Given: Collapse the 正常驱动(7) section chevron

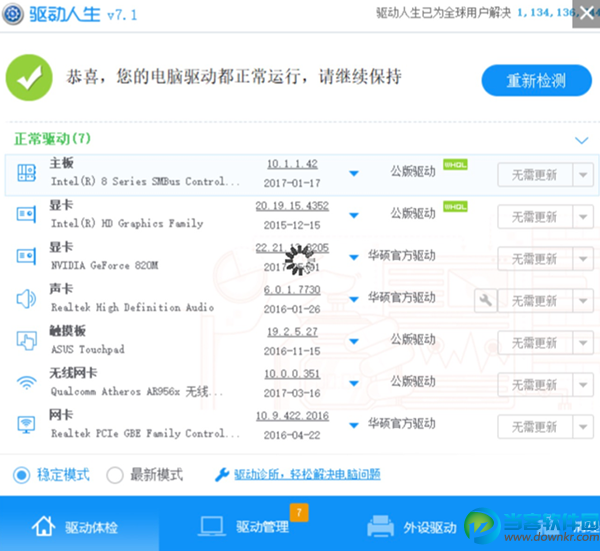Looking at the screenshot, I should point(582,140).
